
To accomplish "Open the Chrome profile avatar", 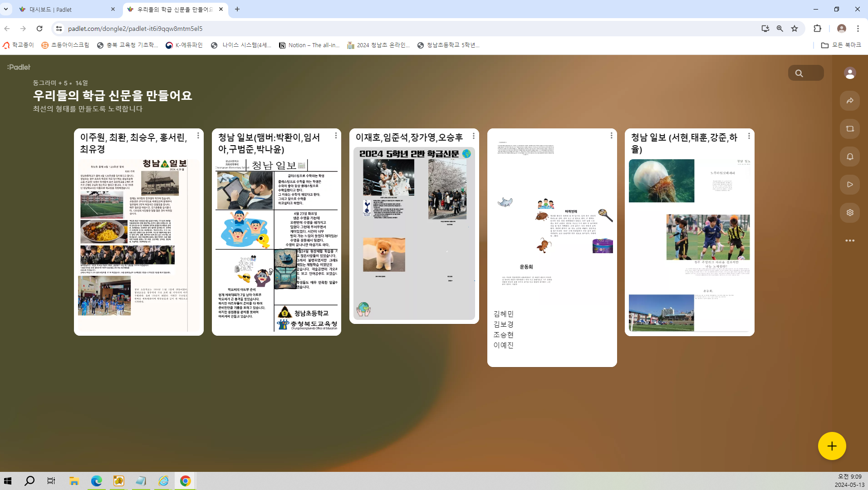I will tap(842, 29).
